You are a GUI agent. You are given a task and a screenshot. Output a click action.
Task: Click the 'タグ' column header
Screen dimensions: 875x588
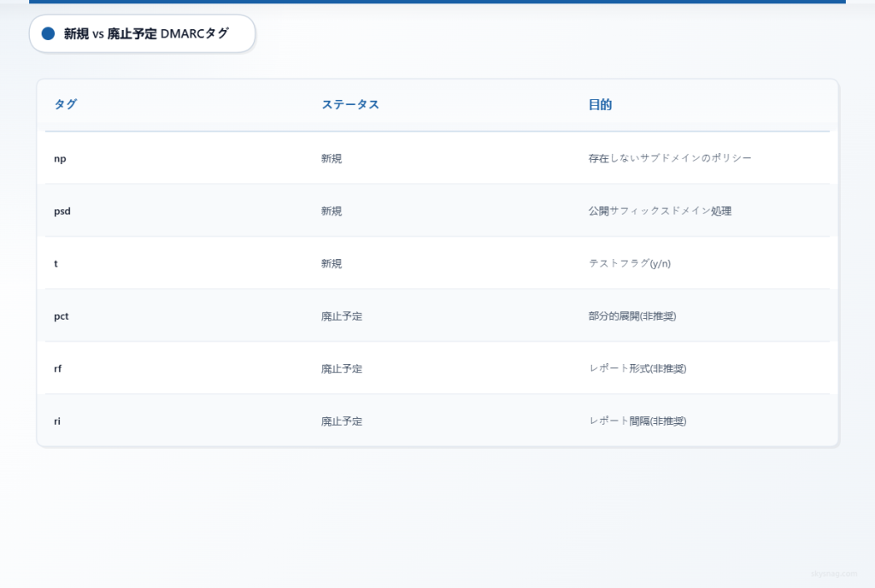point(65,104)
